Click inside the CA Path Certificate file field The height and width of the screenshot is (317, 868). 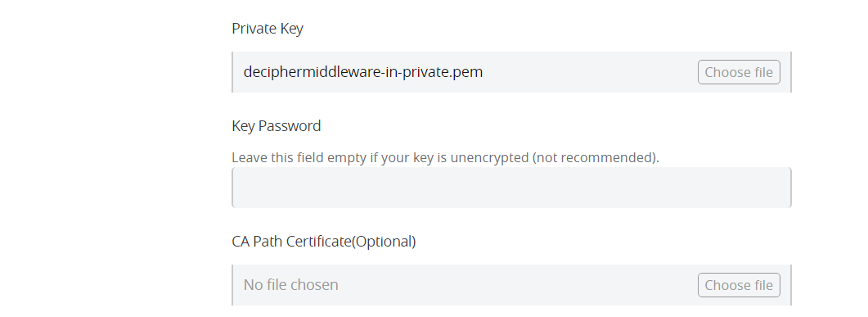pyautogui.click(x=511, y=285)
